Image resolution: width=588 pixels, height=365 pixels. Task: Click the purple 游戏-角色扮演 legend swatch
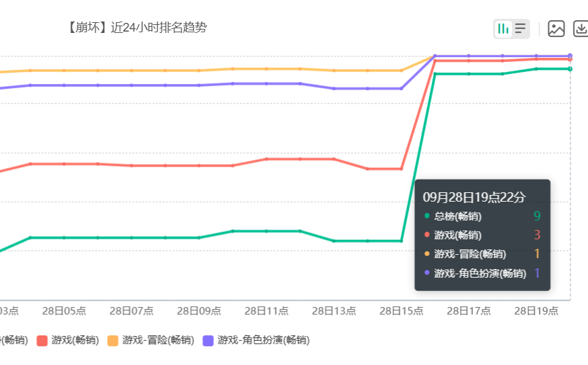click(x=208, y=341)
